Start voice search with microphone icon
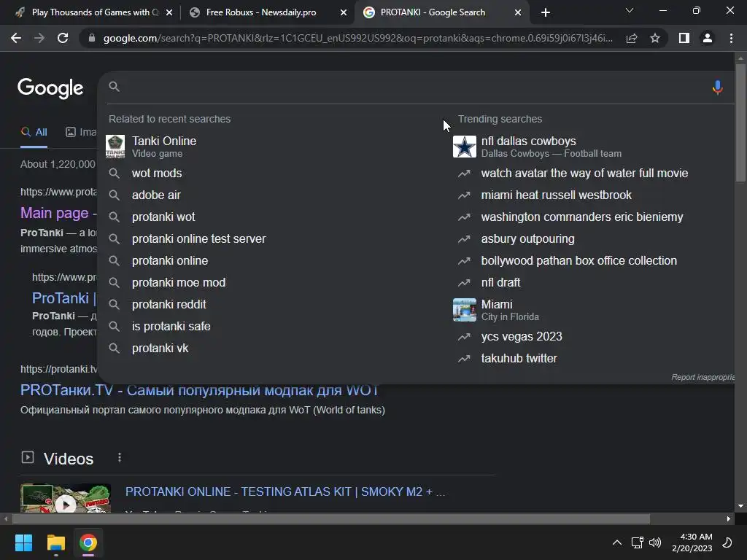This screenshot has height=560, width=747. click(718, 87)
